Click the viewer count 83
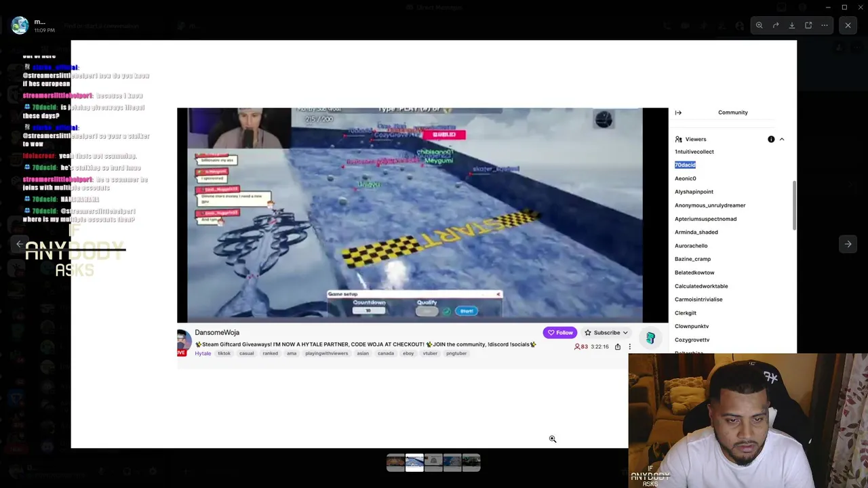 [x=581, y=346]
